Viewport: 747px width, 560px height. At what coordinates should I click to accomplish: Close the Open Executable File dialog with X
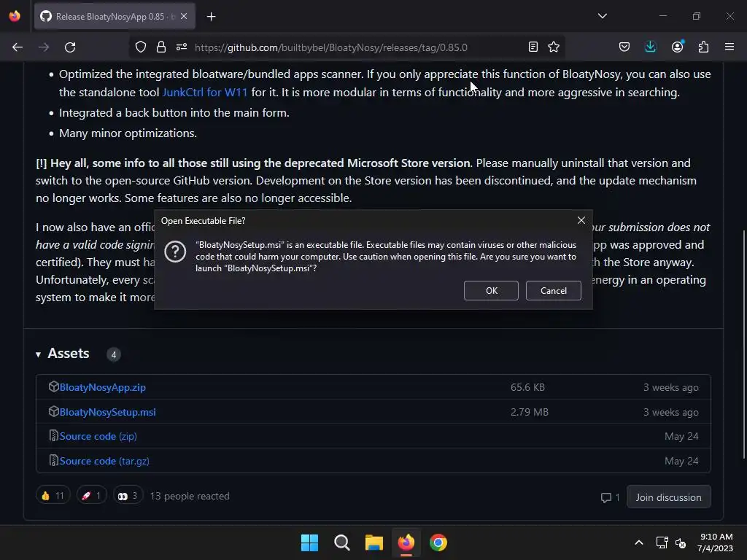coord(581,220)
